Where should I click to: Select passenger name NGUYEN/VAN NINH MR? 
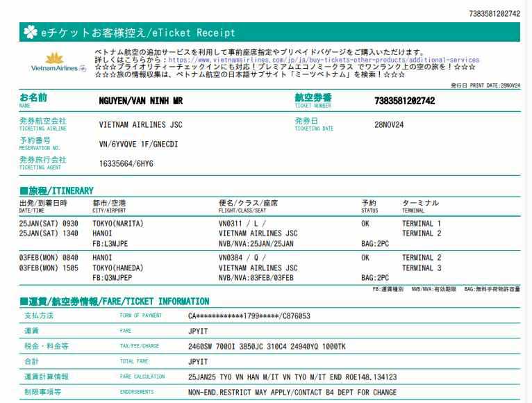pos(141,101)
